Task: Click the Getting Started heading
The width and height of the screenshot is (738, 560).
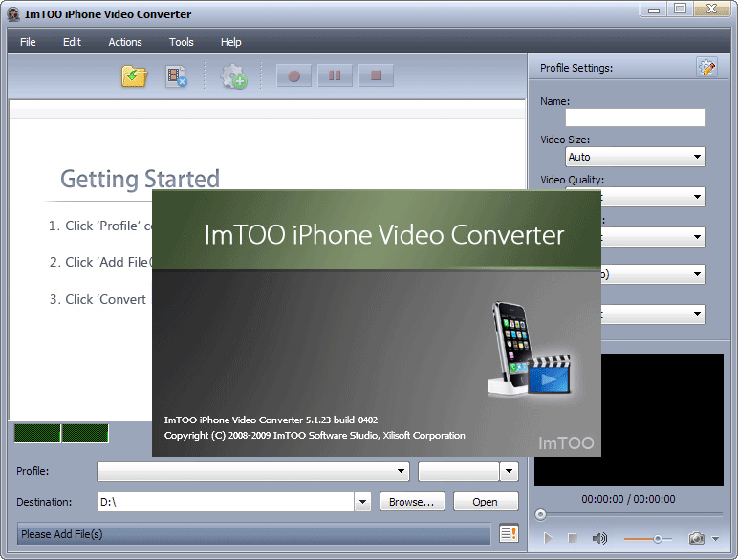Action: (140, 180)
